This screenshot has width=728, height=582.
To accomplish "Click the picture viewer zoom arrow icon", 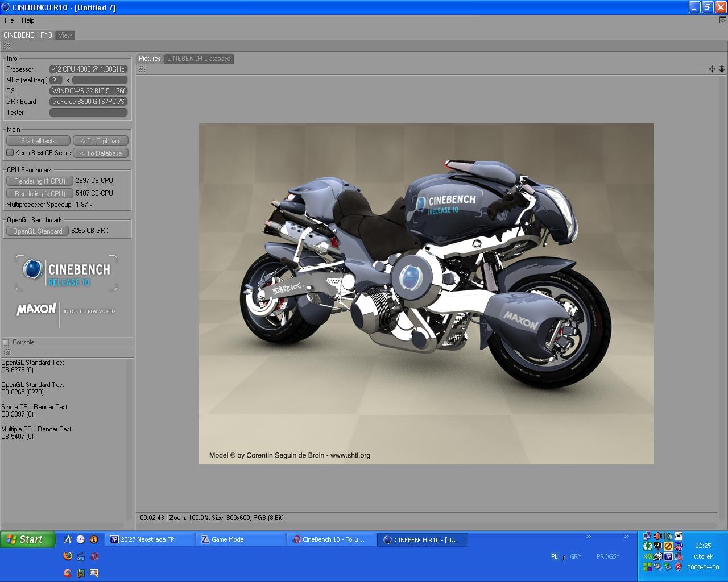I will click(x=722, y=69).
